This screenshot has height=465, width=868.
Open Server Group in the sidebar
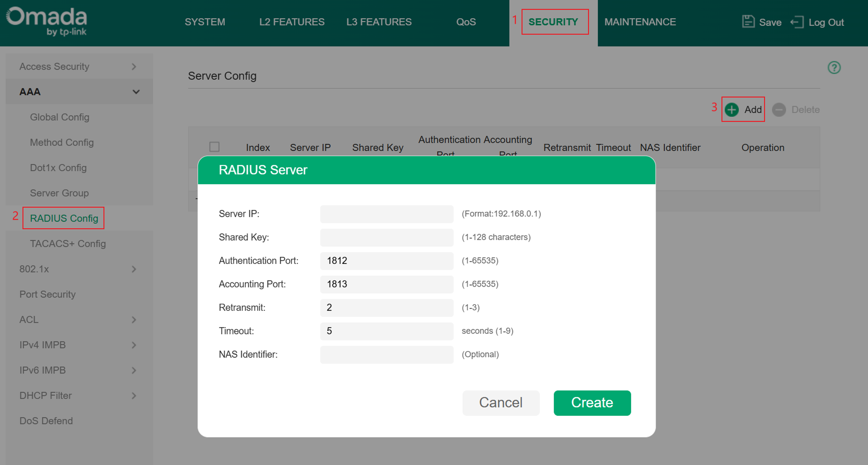point(59,193)
